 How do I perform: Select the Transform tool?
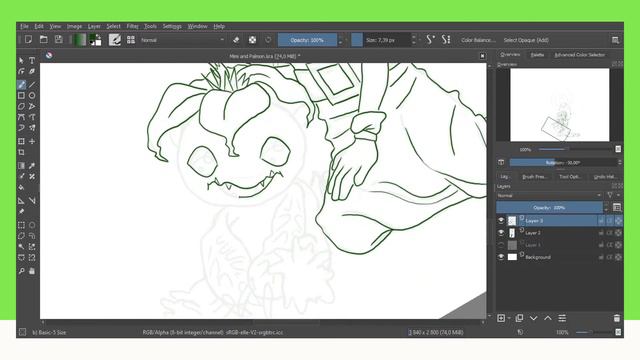[x=22, y=141]
